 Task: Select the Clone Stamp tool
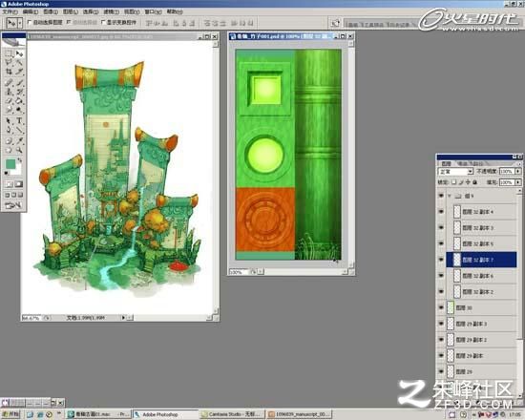tap(9, 92)
